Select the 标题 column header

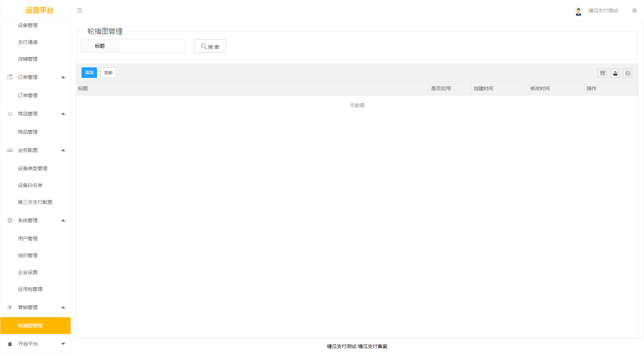[x=83, y=88]
